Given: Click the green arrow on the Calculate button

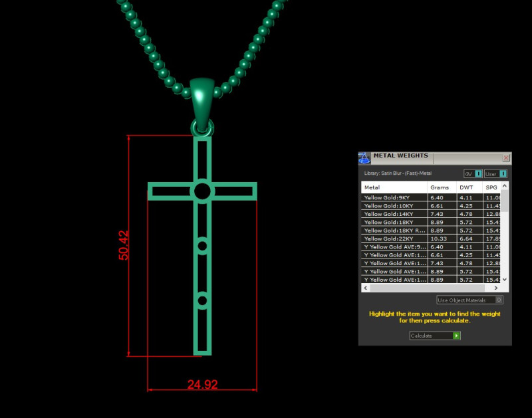Looking at the screenshot, I should (456, 336).
